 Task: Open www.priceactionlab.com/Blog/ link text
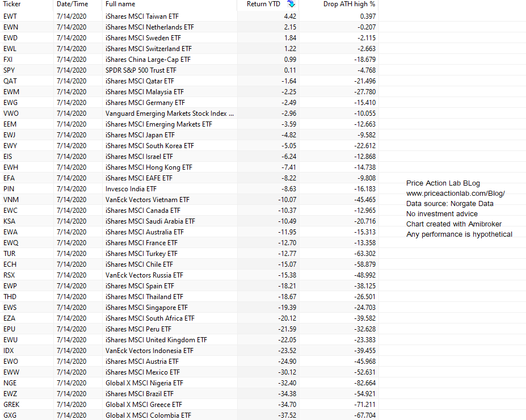(455, 194)
